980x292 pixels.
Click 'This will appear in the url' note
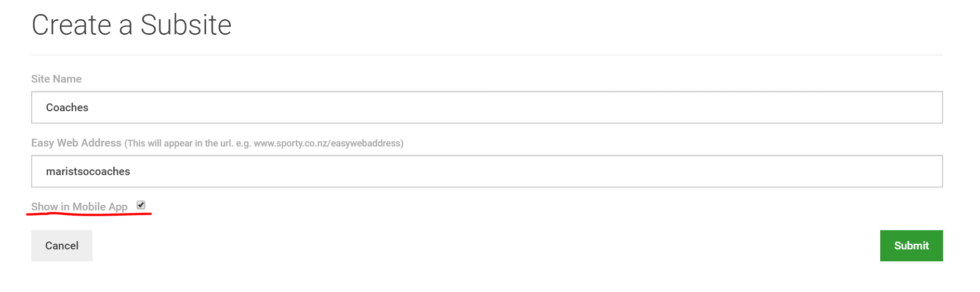(x=178, y=143)
